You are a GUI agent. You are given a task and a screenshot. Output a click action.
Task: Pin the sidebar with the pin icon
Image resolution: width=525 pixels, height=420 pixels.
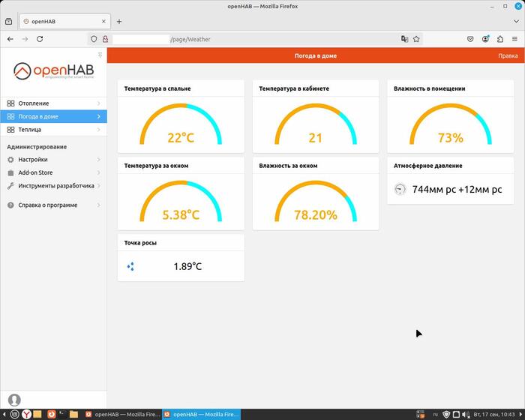pyautogui.click(x=100, y=55)
